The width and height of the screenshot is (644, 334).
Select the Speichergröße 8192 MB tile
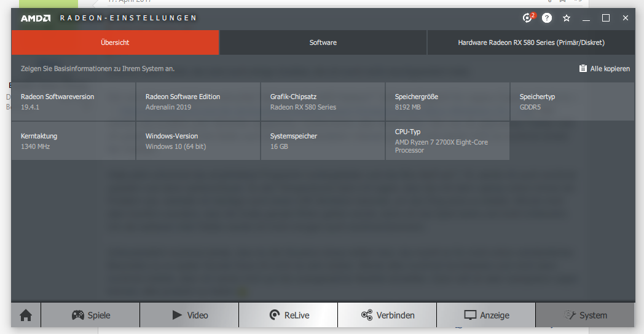click(448, 101)
